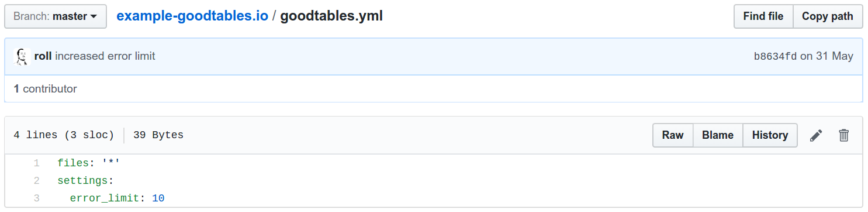
Task: Click the Find file button
Action: 763,16
